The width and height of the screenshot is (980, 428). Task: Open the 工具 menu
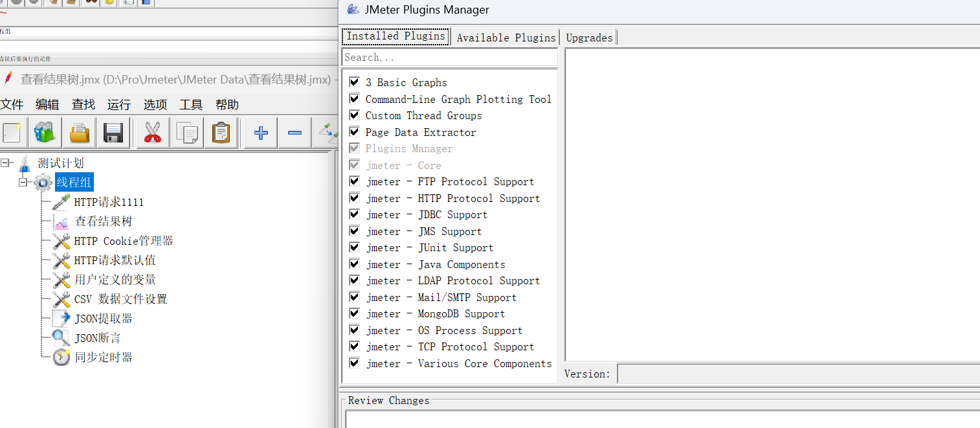pyautogui.click(x=191, y=104)
